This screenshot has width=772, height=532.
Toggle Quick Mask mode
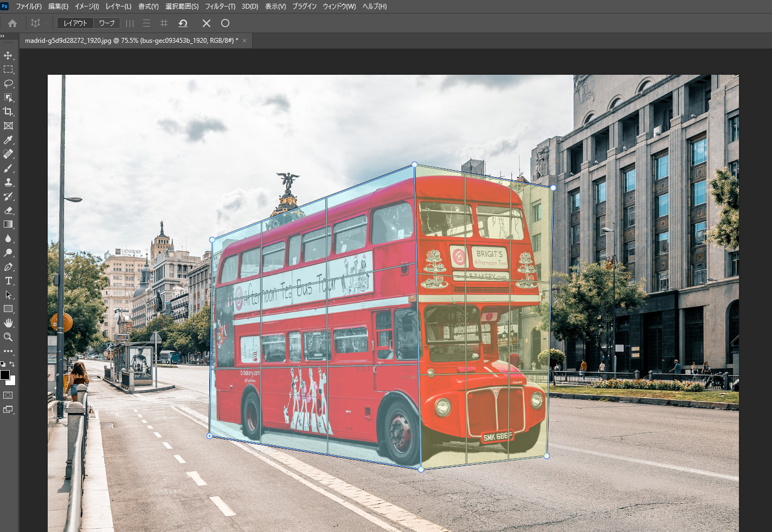8,395
